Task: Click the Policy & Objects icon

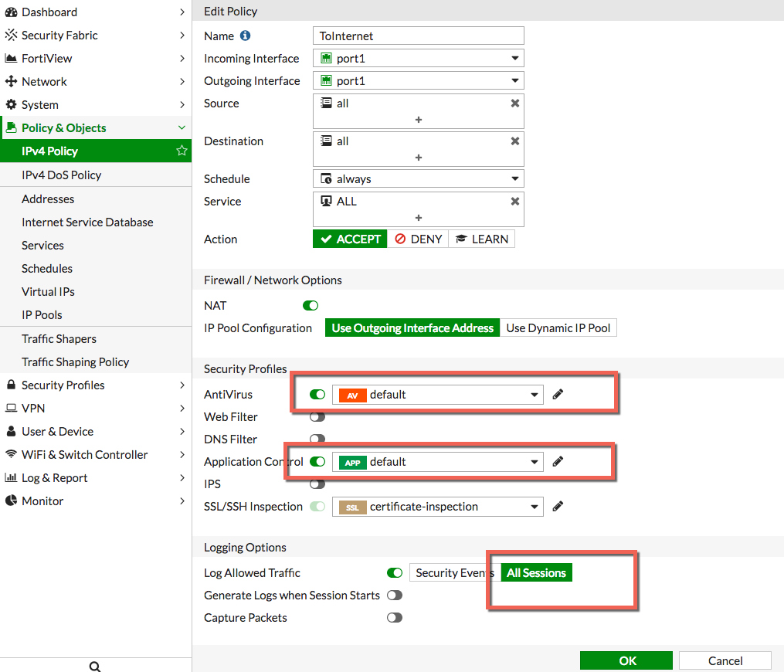Action: 11,127
